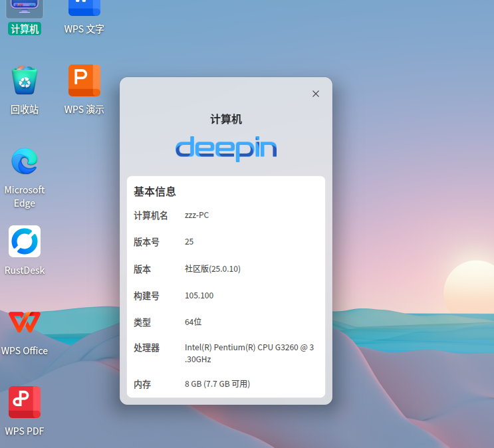Click the 构建号 label
Image resolution: width=494 pixels, height=448 pixels.
pyautogui.click(x=146, y=296)
